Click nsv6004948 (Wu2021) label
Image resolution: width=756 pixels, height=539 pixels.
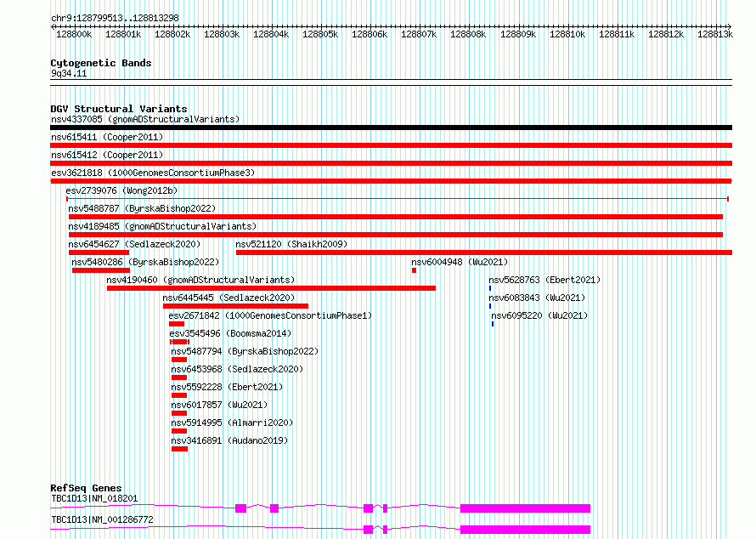[x=460, y=262]
